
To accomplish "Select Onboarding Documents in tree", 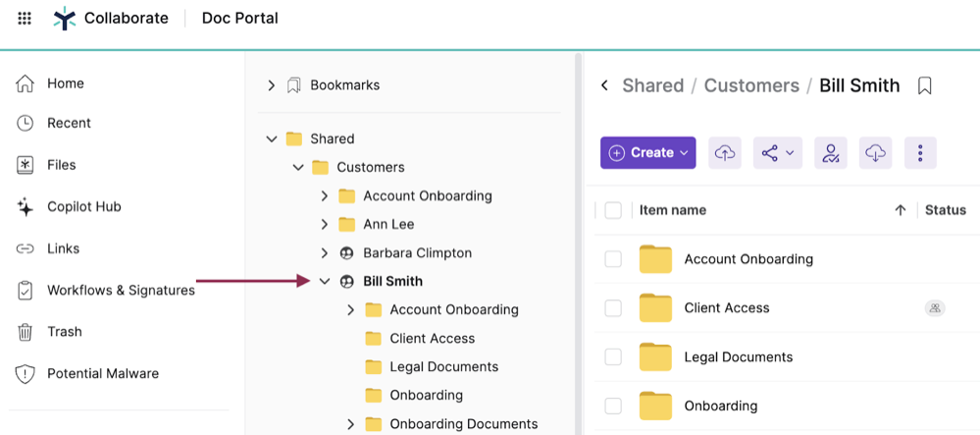I will (464, 424).
